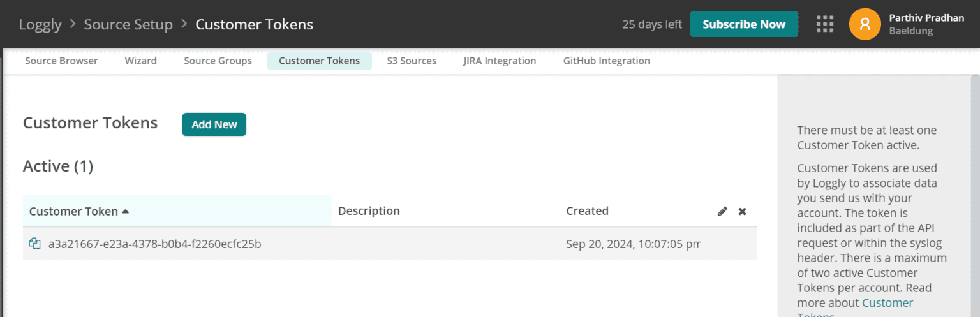The image size is (980, 317).
Task: Navigate to Loggly in the breadcrumb
Action: 40,24
